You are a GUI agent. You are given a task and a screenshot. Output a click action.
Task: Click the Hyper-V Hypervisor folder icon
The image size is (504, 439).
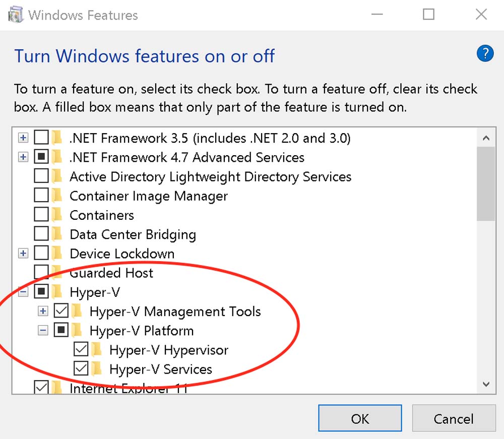click(x=96, y=350)
